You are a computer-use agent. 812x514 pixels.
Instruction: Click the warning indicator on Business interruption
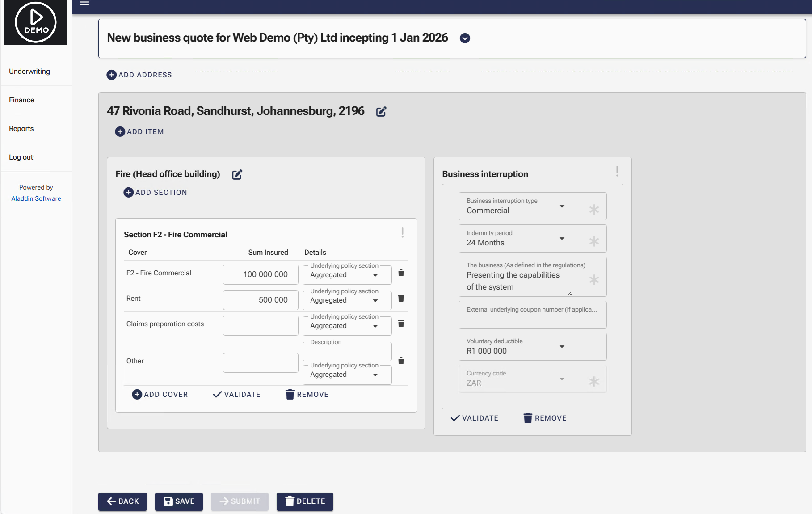617,171
